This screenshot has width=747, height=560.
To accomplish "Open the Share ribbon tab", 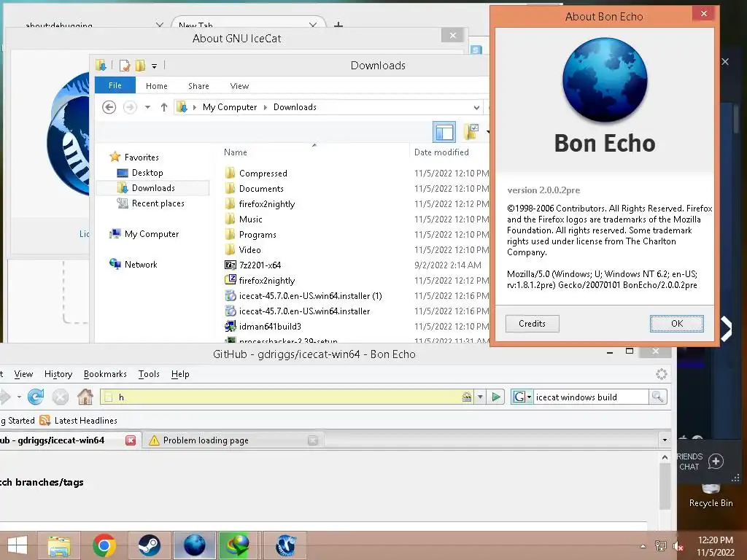I will (198, 86).
